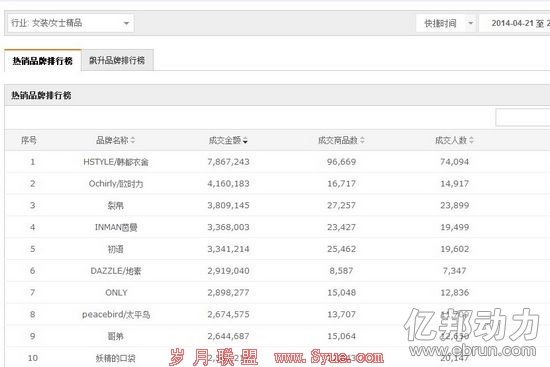Switch to 热销品牌排行榜 tab
Screen dimensions: 550x367
[43, 61]
